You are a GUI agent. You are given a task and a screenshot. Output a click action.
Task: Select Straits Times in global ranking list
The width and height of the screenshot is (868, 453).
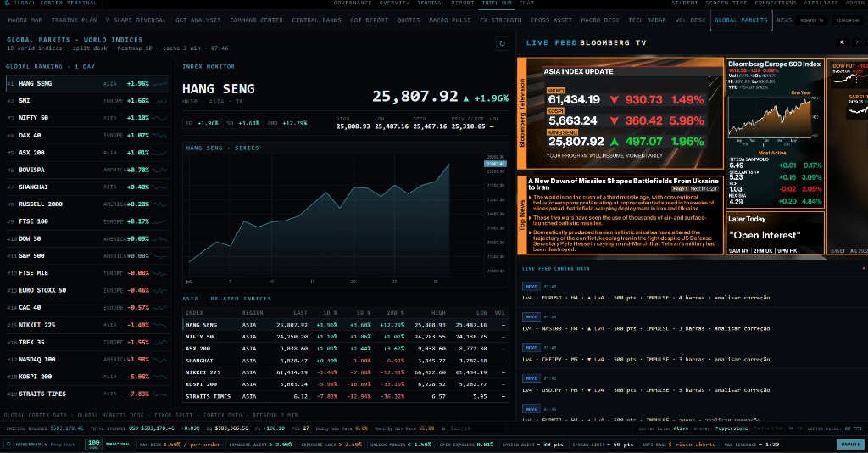click(x=86, y=394)
